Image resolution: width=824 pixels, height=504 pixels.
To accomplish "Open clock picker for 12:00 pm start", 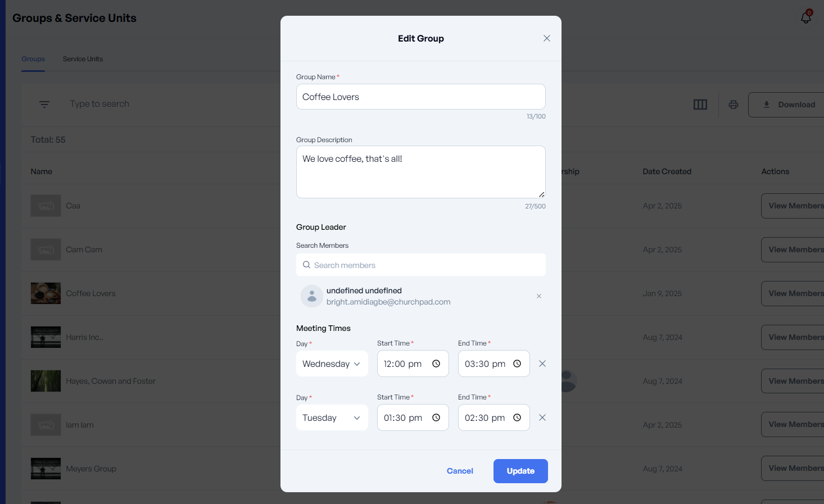I will (436, 364).
